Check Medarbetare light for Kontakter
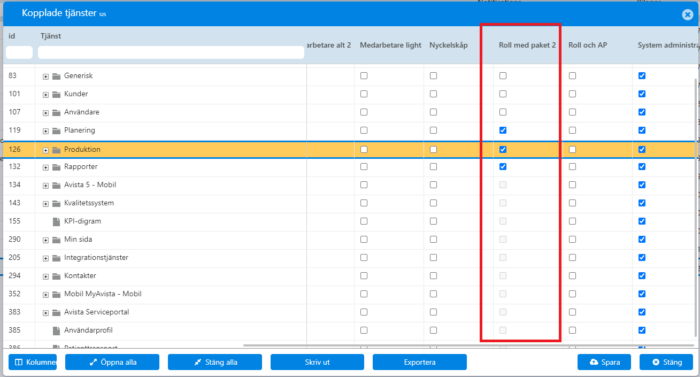This screenshot has width=700, height=377. click(364, 276)
